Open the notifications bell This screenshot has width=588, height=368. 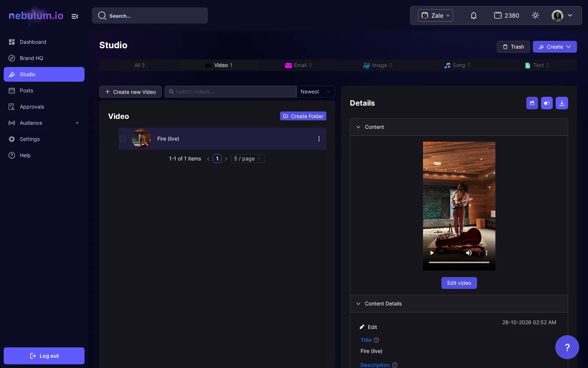474,15
